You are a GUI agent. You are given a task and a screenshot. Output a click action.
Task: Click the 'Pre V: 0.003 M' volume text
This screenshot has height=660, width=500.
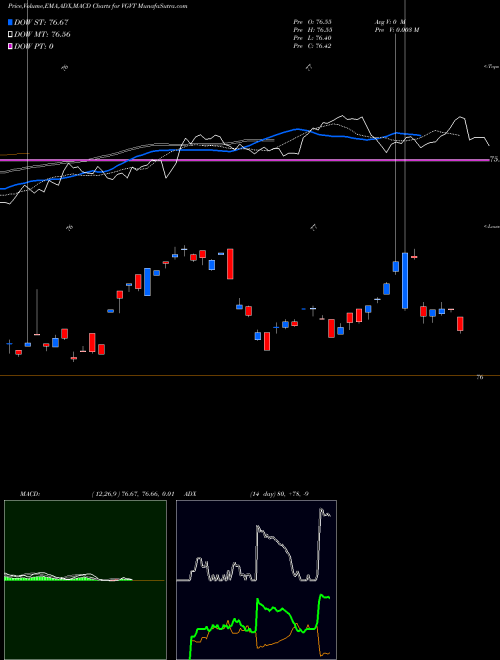tap(396, 30)
